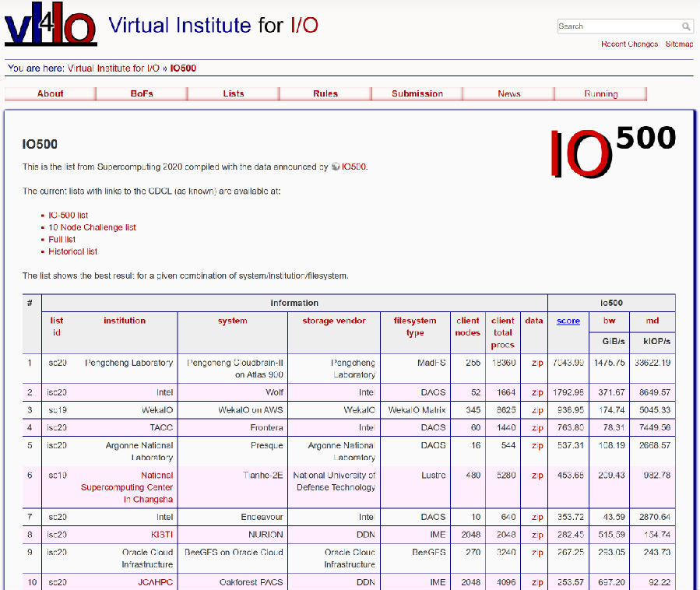This screenshot has width=700, height=590.
Task: Click bw value 697.20
Action: pyautogui.click(x=611, y=582)
